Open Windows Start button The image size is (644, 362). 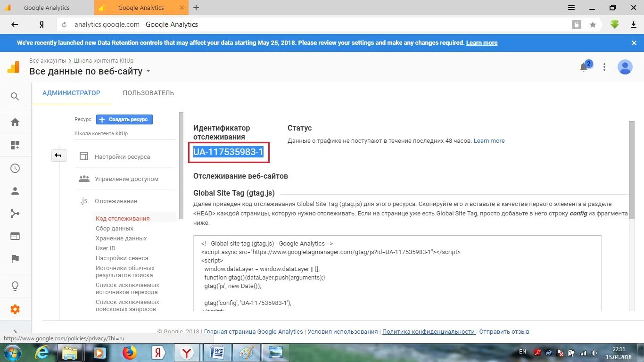click(13, 353)
